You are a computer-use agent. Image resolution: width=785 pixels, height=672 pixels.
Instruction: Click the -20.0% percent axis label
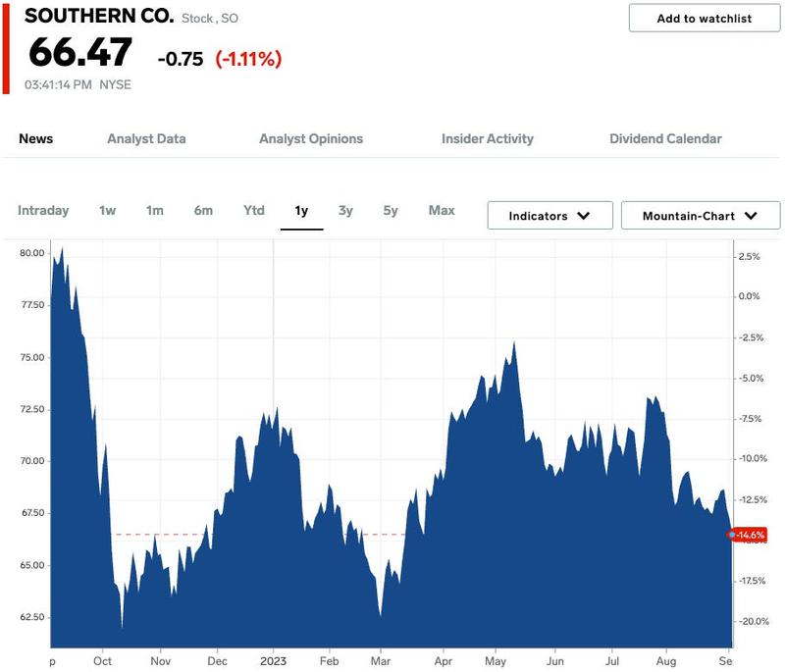pyautogui.click(x=754, y=621)
